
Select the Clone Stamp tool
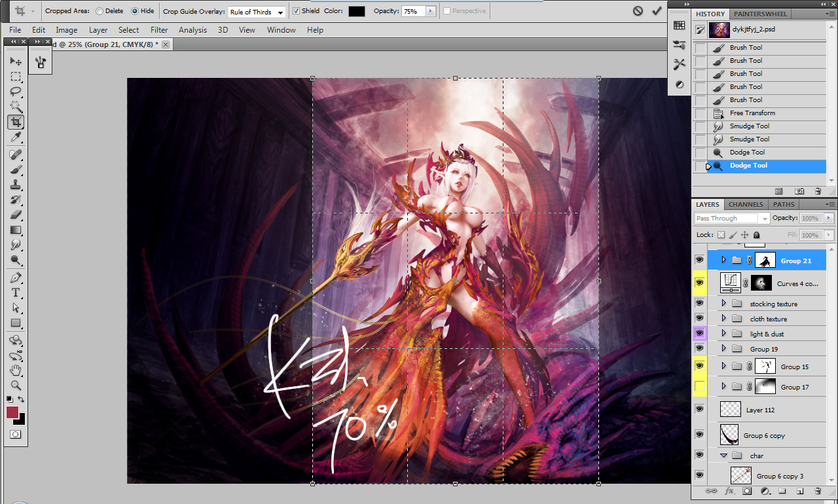click(16, 185)
